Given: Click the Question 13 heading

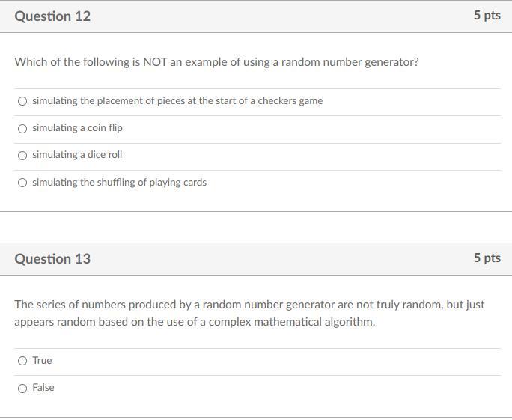Looking at the screenshot, I should click(x=52, y=258).
